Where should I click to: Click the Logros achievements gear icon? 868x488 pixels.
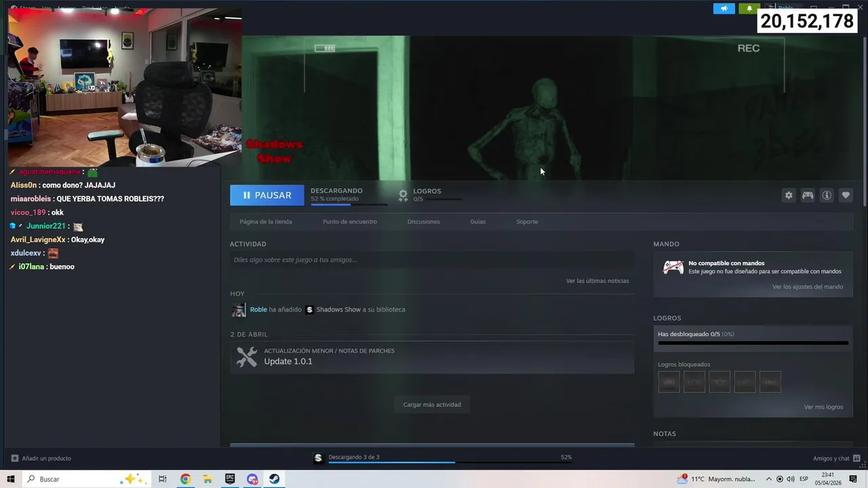point(403,195)
